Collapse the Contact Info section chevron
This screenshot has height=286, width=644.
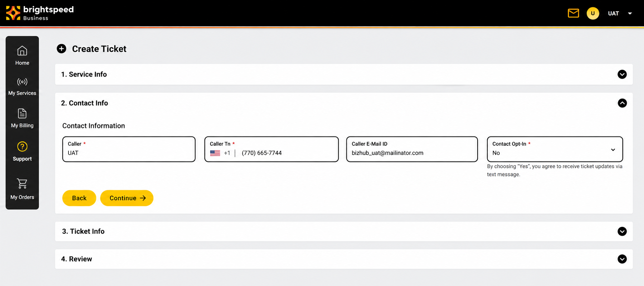click(622, 103)
